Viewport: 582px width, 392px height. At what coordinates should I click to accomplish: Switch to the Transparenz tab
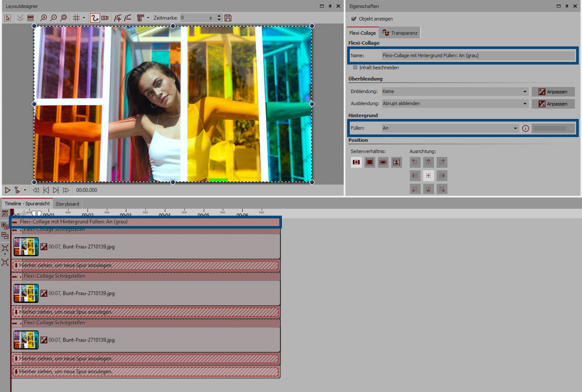point(400,33)
